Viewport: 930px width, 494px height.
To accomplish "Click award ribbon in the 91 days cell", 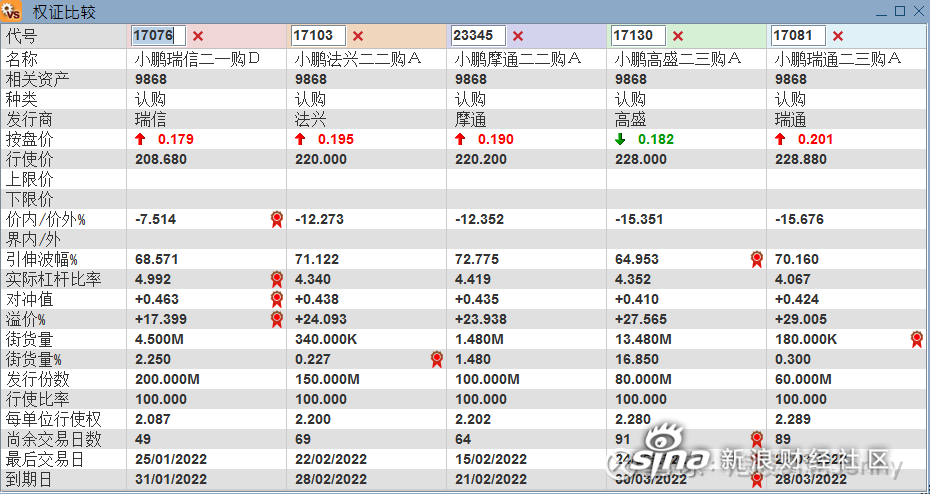I will point(756,439).
